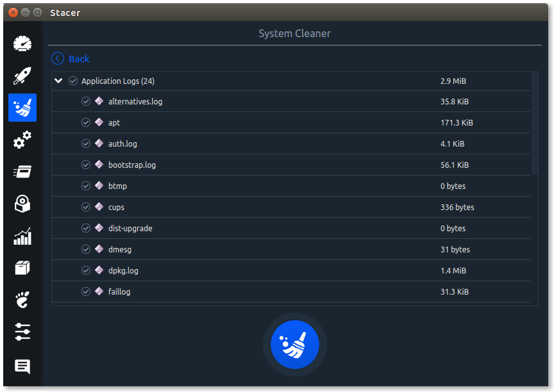Click the 2.9 MiB total size value
Viewport: 554px width, 392px height.
pyautogui.click(x=453, y=81)
